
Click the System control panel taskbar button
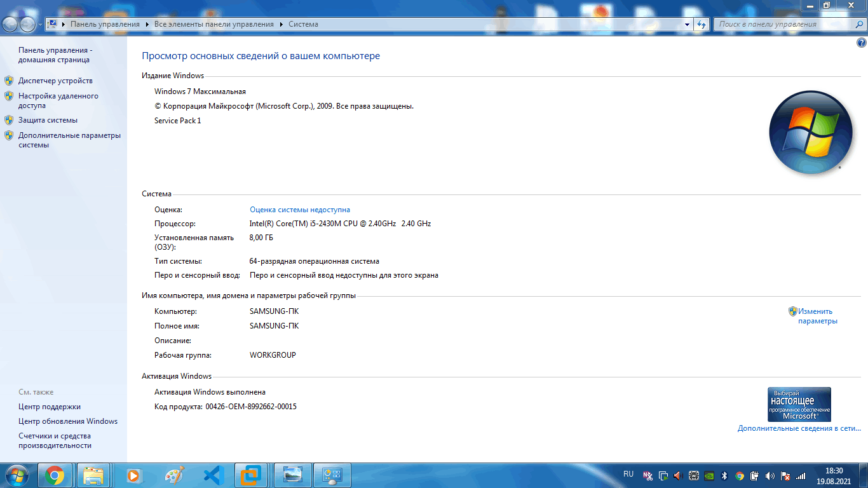(x=332, y=475)
